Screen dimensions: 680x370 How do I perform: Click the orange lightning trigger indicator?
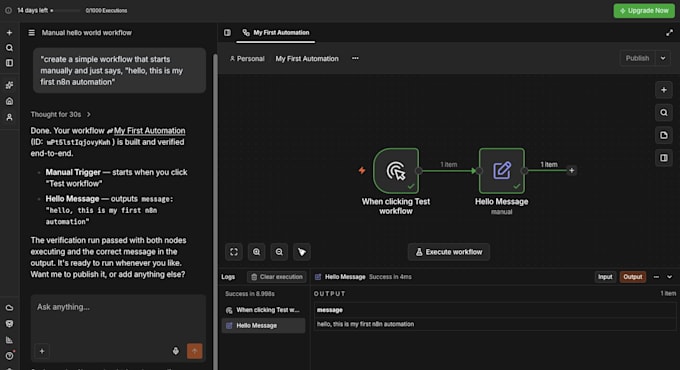(362, 170)
